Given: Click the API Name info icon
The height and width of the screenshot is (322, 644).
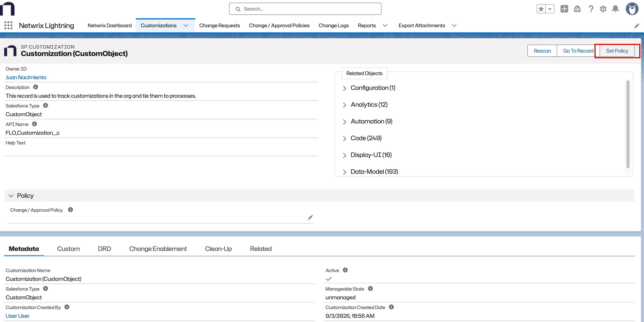Looking at the screenshot, I should coord(34,124).
